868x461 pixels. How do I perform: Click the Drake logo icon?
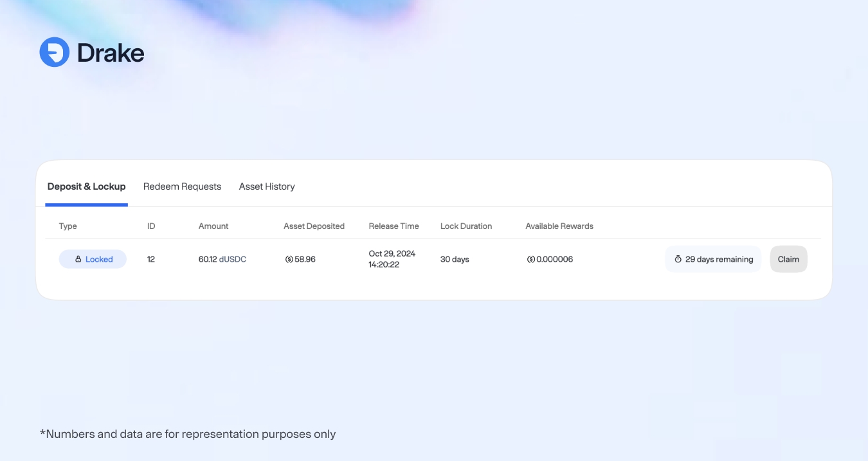click(55, 52)
